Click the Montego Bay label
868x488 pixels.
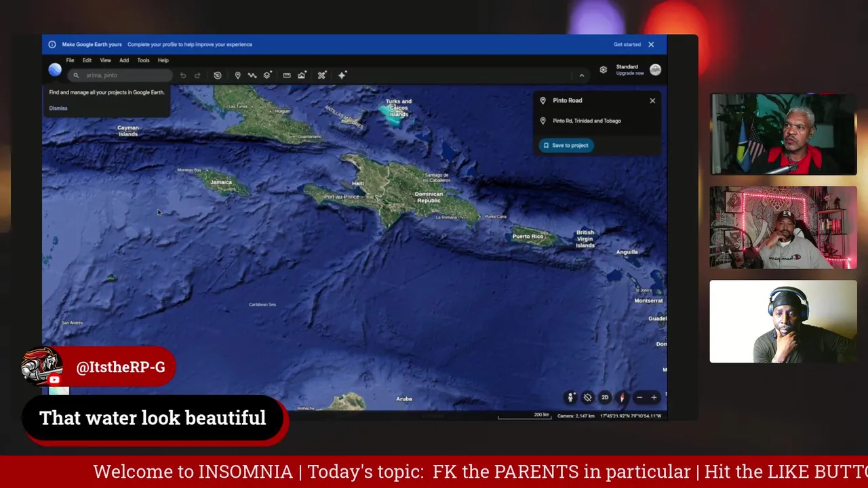click(189, 170)
